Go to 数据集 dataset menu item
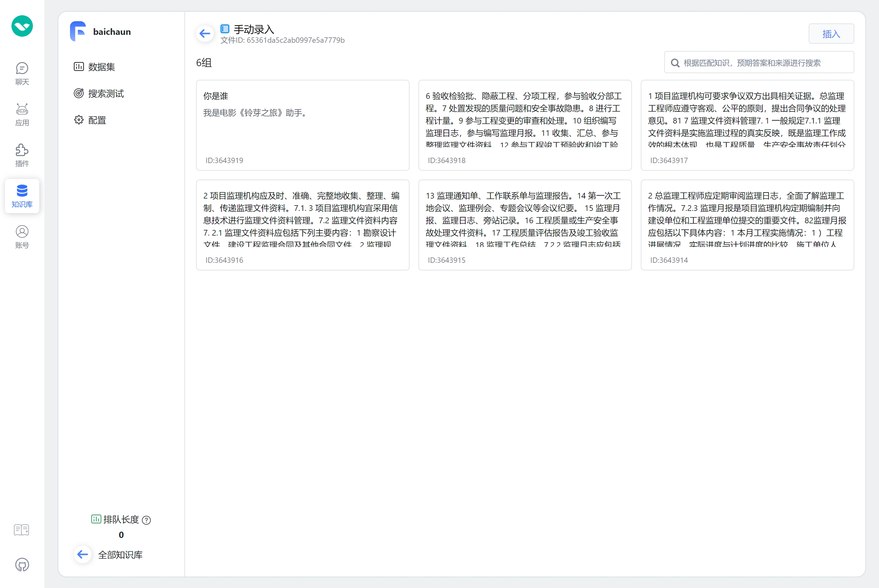Screen dimensions: 879x588 101,67
